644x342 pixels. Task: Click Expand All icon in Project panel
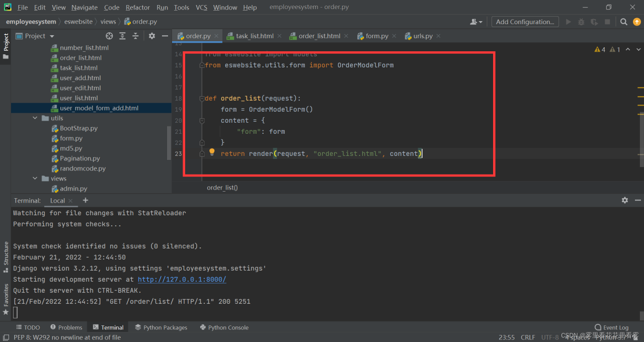(122, 36)
